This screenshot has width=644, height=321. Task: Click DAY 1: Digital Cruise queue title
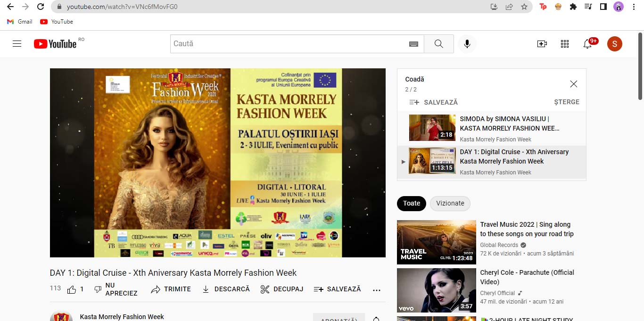coord(514,156)
